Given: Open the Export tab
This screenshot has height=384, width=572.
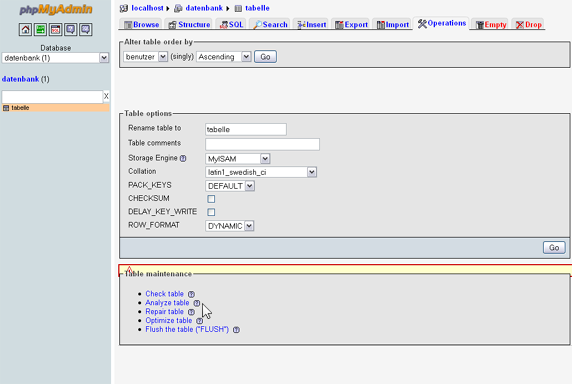Looking at the screenshot, I should click(x=351, y=24).
